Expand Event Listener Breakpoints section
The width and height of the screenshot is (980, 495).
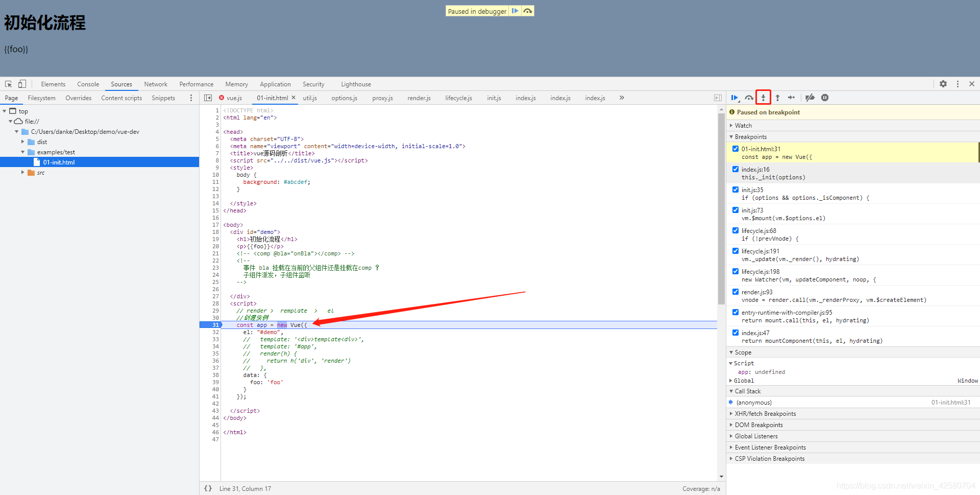point(852,447)
